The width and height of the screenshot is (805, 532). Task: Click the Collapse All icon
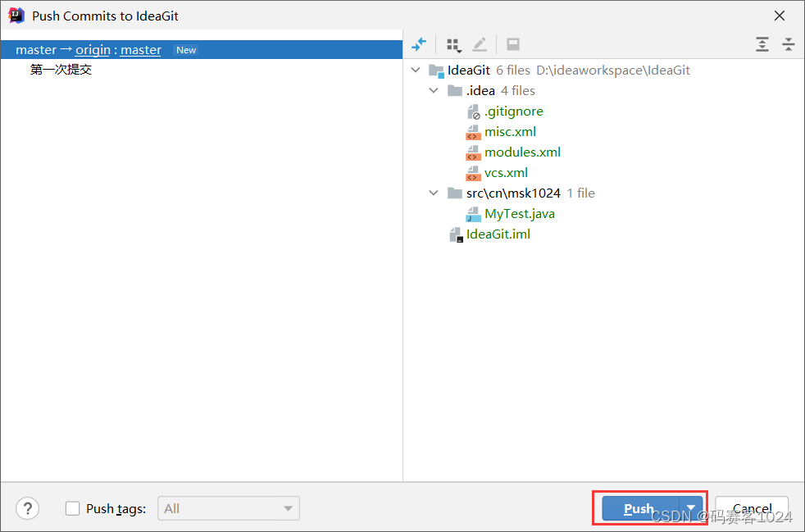pos(789,45)
